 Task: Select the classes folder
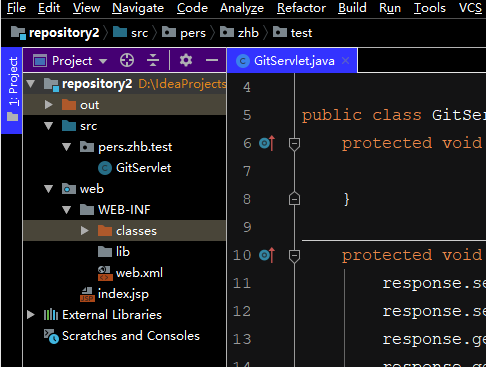point(124,231)
